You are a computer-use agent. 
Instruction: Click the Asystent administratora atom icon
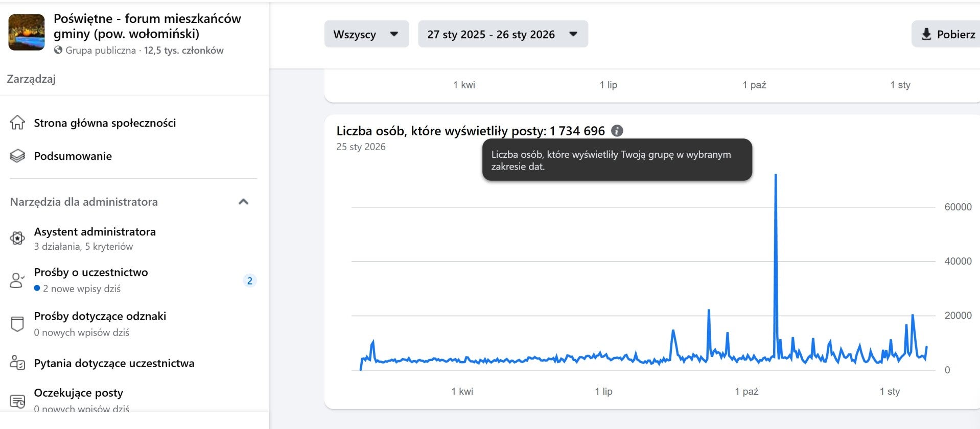pyautogui.click(x=17, y=239)
